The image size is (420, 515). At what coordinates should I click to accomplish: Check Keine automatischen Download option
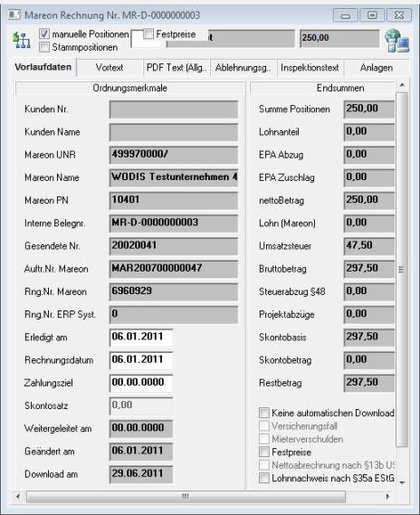tap(264, 413)
